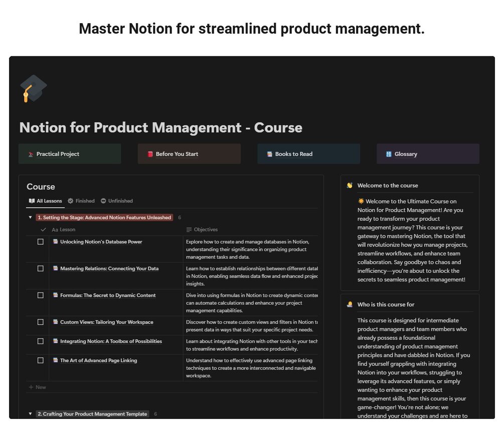Open Custom Views: Tailoring Your Workspace lesson
The width and height of the screenshot is (504, 428).
(x=107, y=322)
